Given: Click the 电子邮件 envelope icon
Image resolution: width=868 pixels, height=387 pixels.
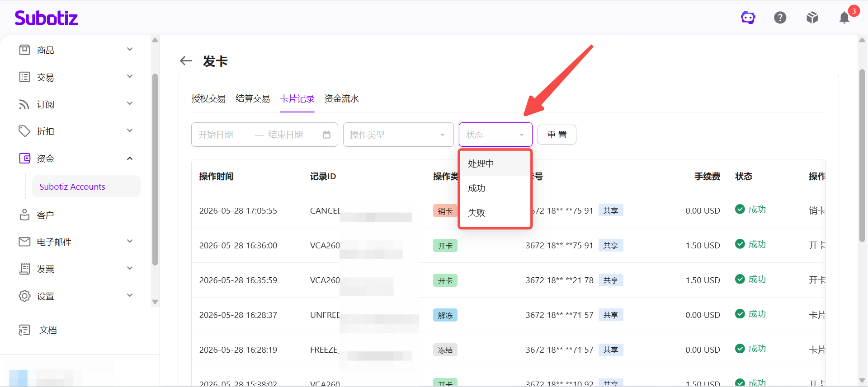Looking at the screenshot, I should [x=24, y=242].
